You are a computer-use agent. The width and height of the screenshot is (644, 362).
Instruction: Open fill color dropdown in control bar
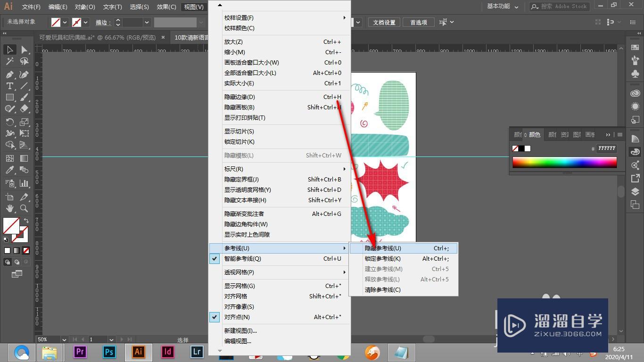[x=65, y=22]
